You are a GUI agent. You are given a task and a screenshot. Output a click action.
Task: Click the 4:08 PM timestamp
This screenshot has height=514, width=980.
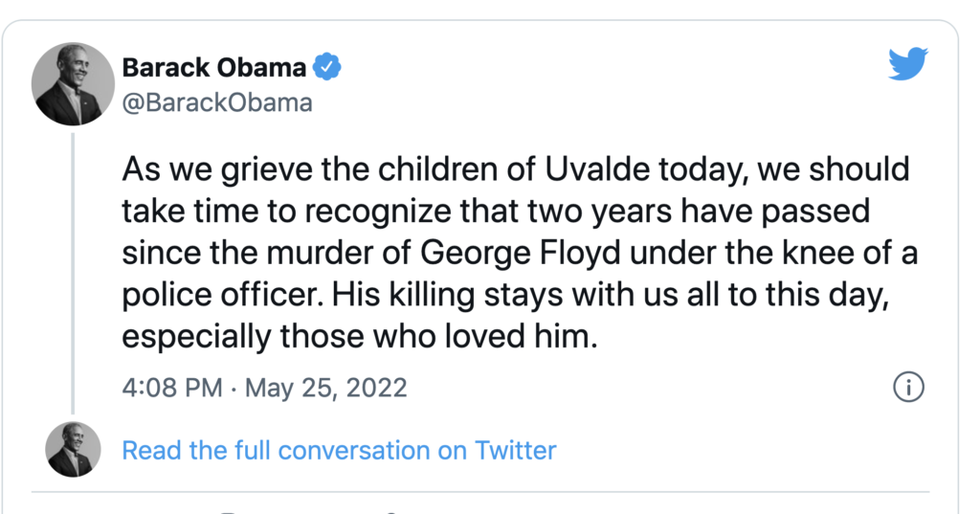(x=172, y=388)
